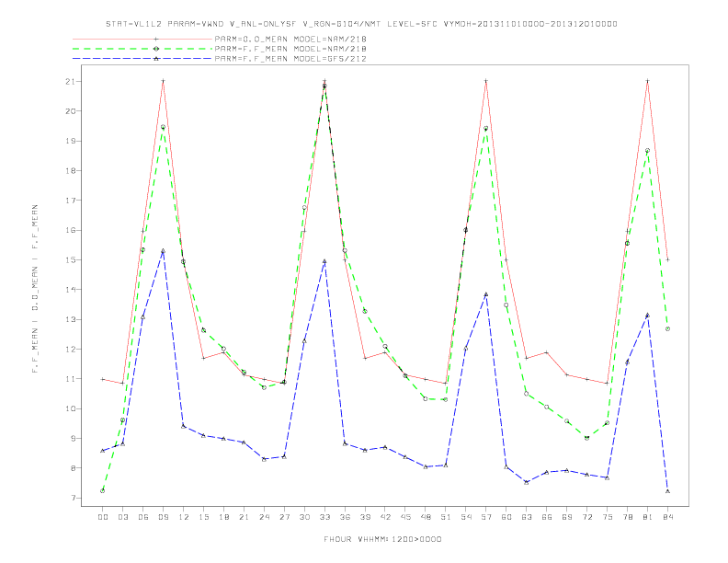The height and width of the screenshot is (563, 728).
Task: Select green legend entry PARM=F.F_MEAN MODEL=NAM/218
Action: coord(290,49)
